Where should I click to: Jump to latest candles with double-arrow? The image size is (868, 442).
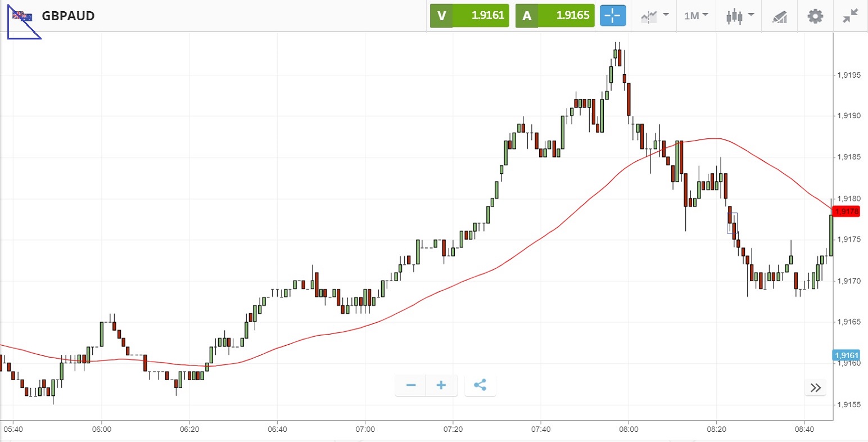click(816, 387)
